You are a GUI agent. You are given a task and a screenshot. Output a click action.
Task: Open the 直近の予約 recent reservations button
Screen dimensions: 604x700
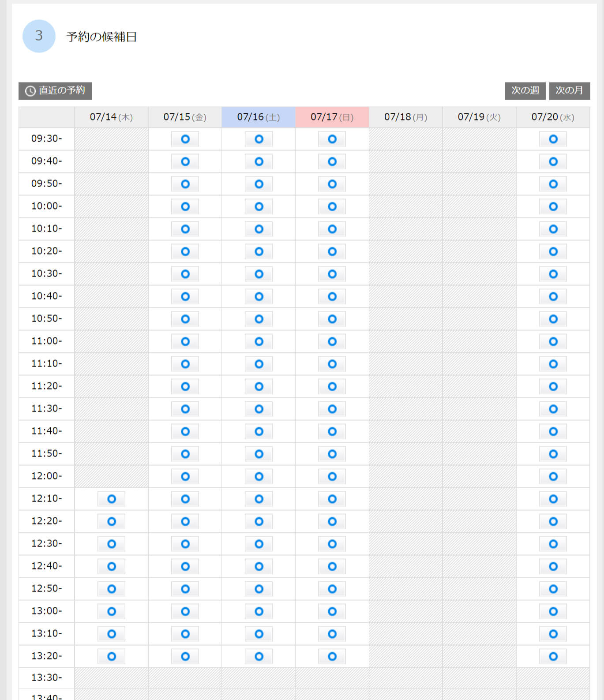tap(55, 91)
